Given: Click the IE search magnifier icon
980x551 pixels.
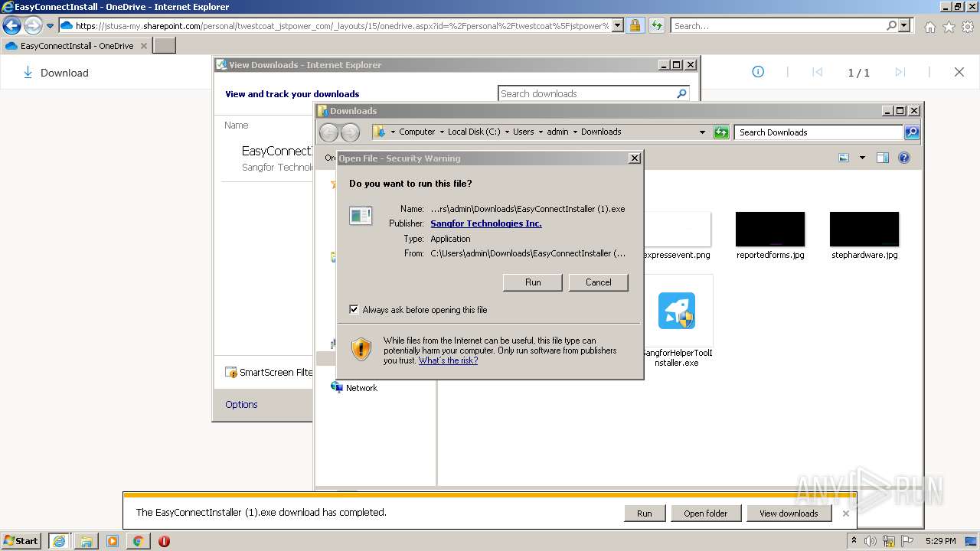Looking at the screenshot, I should [891, 25].
